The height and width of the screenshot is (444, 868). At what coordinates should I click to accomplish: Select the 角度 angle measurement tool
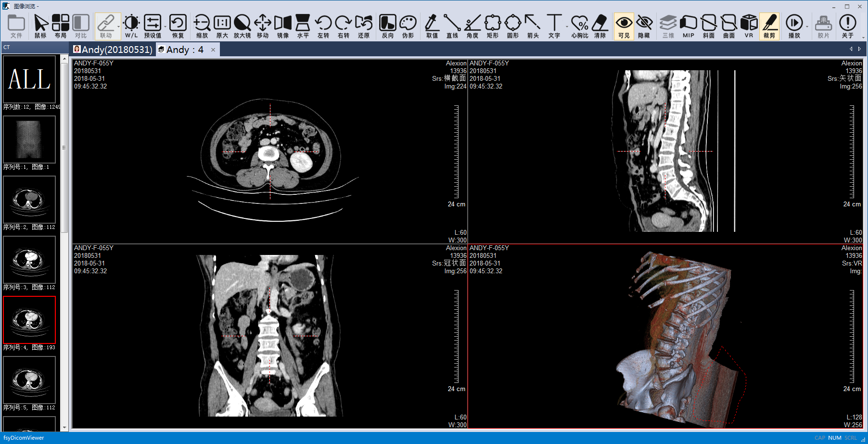coord(472,26)
